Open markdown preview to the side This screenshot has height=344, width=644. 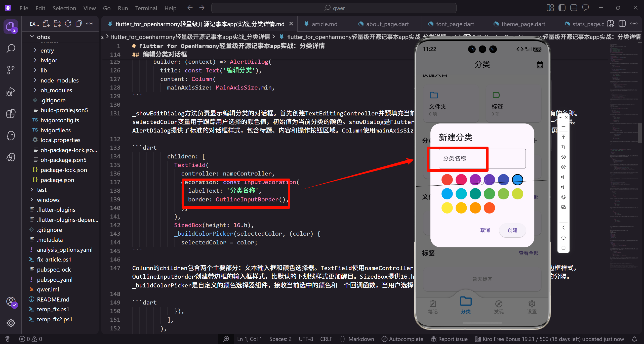[x=611, y=24]
